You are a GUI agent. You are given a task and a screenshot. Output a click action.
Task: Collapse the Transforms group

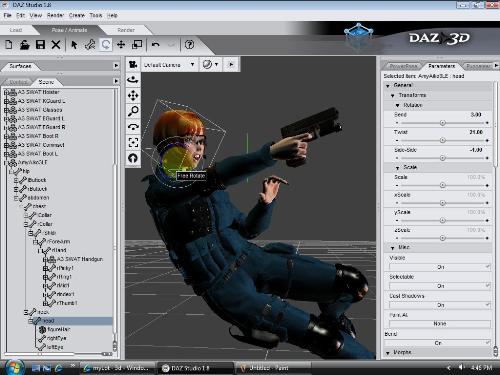point(393,95)
